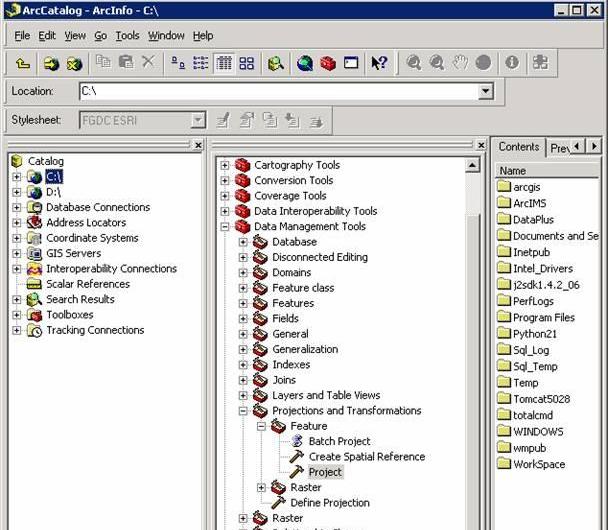The height and width of the screenshot is (530, 608).
Task: Click the Delete X toolbar icon
Action: 148,62
